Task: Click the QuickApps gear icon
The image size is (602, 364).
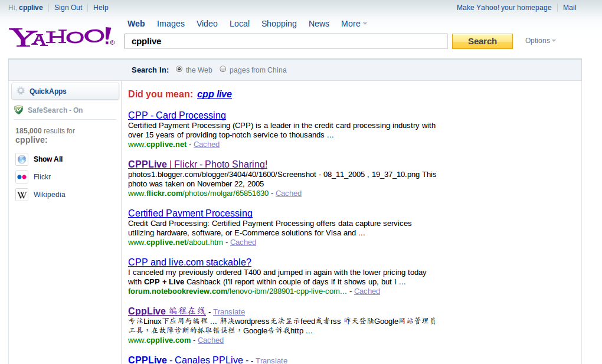Action: pyautogui.click(x=21, y=91)
